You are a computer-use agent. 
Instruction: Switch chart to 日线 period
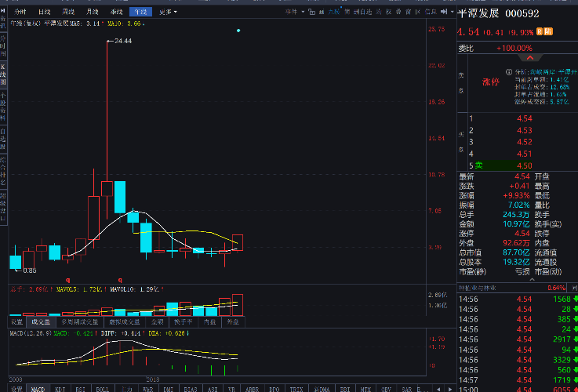[45, 13]
